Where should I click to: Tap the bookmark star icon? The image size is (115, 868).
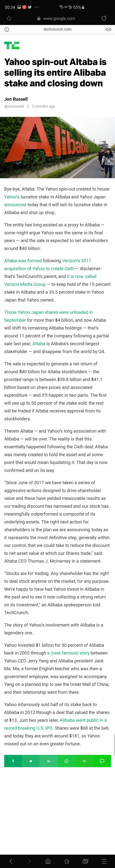(9, 19)
